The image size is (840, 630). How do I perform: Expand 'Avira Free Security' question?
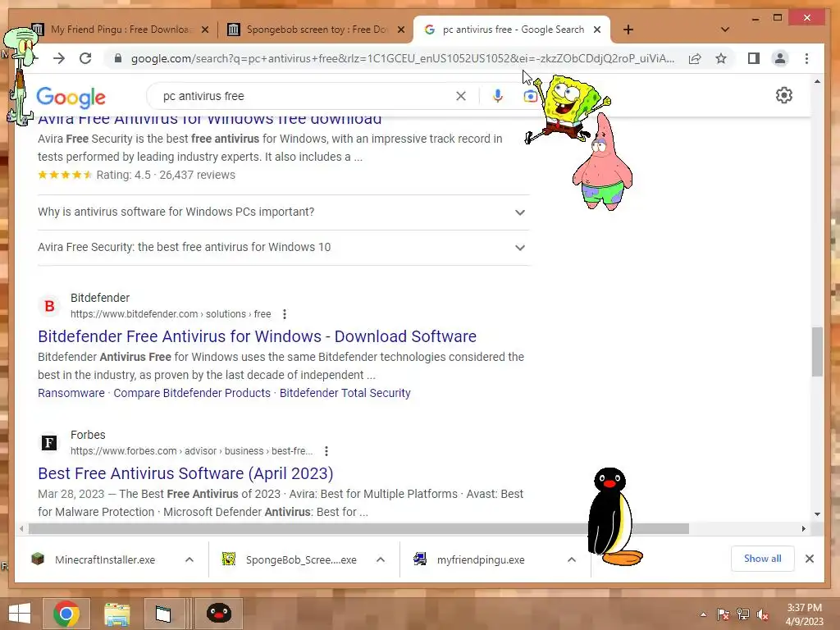coord(283,248)
